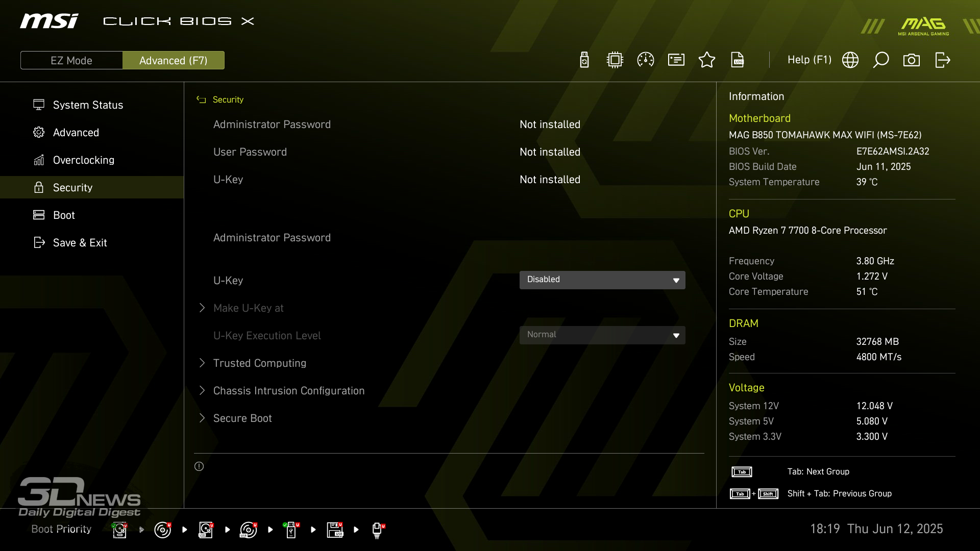Click AMD Ryzen 7 7700 processor name
The width and height of the screenshot is (980, 551).
click(x=807, y=230)
